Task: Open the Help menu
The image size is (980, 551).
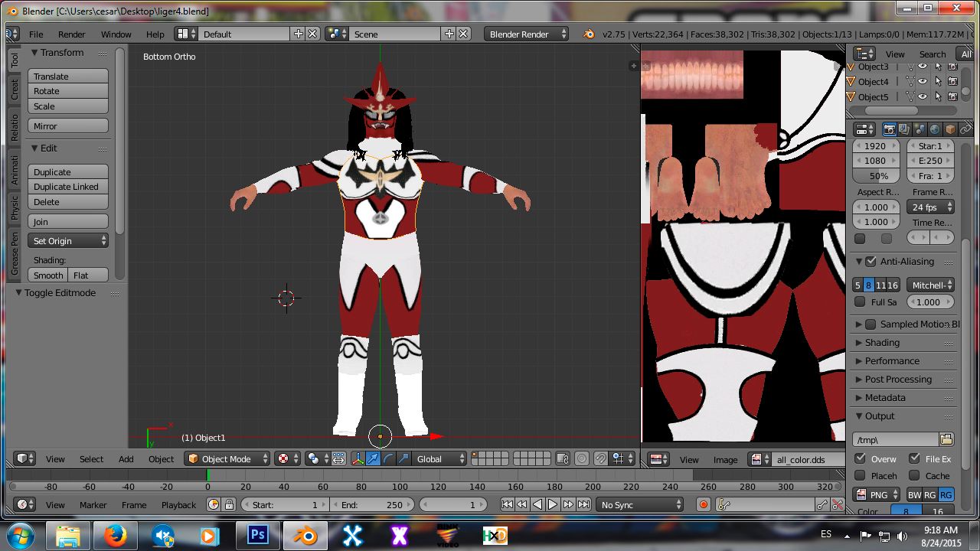Action: tap(155, 34)
